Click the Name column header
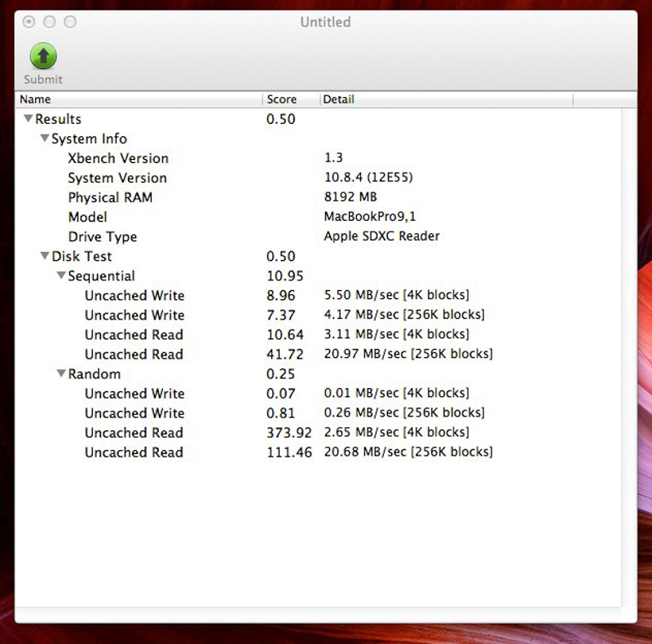The image size is (652, 644). tap(139, 99)
